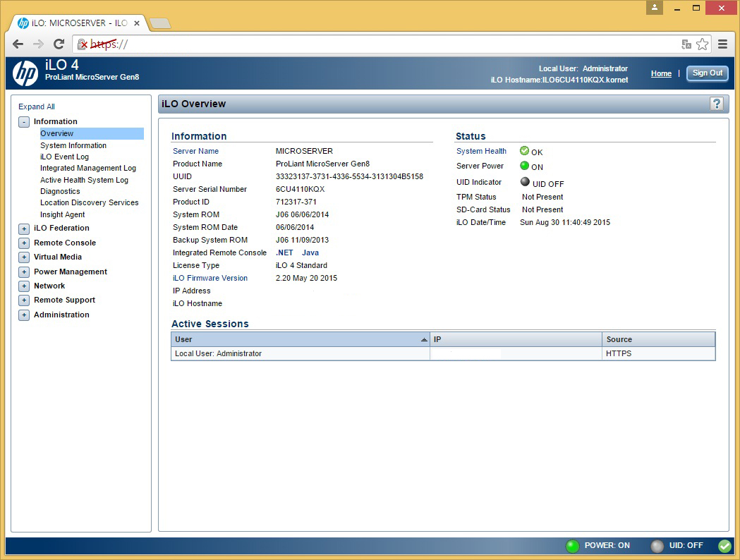Image resolution: width=740 pixels, height=560 pixels.
Task: Open Active Health System Log
Action: (x=84, y=180)
